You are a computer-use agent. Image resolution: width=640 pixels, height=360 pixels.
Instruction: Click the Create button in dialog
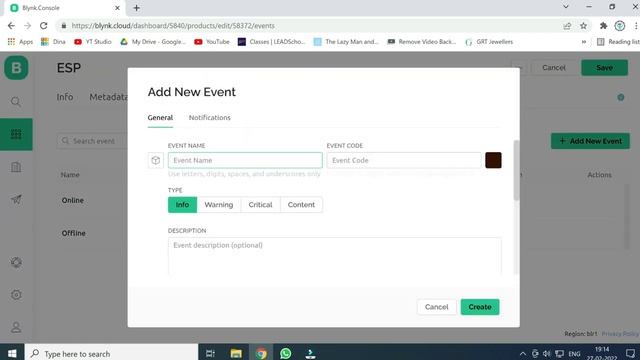[x=480, y=307]
